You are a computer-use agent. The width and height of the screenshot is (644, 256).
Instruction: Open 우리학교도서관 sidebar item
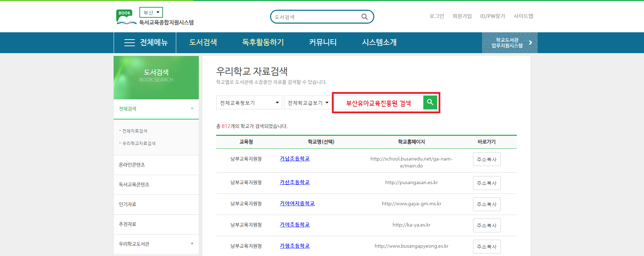tap(156, 244)
